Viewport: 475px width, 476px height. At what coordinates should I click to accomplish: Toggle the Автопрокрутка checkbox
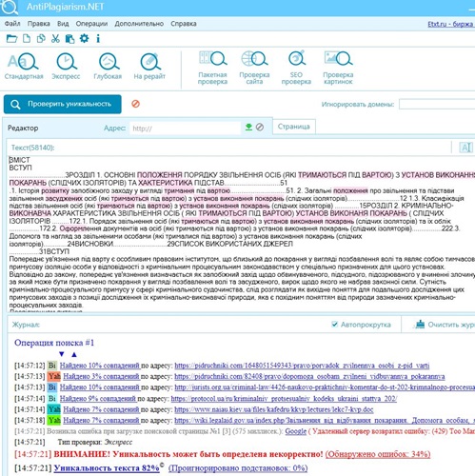coord(334,325)
